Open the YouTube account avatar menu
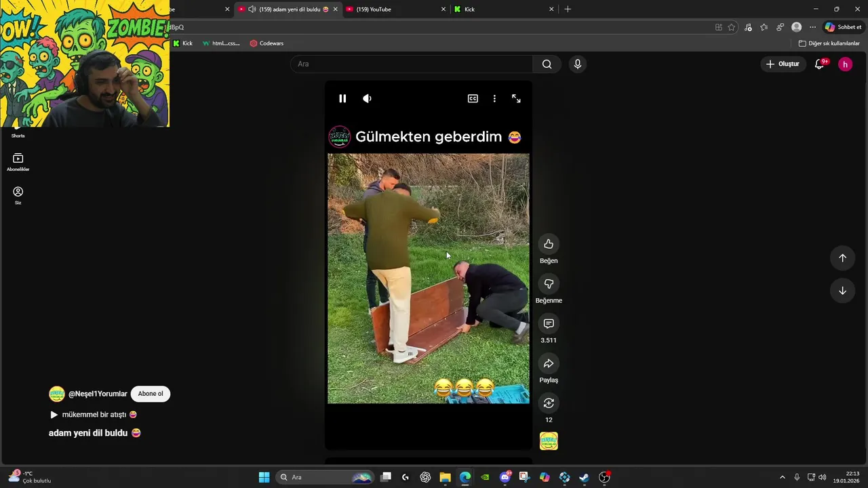 click(845, 64)
